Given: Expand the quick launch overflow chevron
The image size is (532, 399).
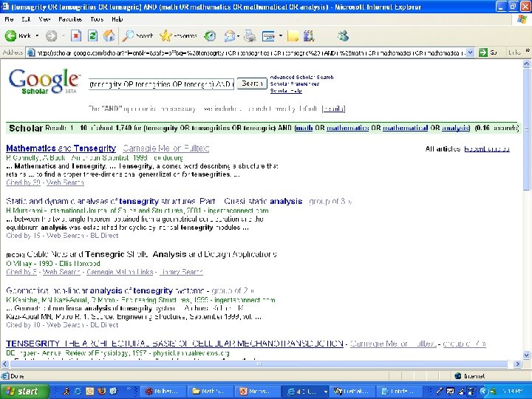Looking at the screenshot, I should [129, 389].
